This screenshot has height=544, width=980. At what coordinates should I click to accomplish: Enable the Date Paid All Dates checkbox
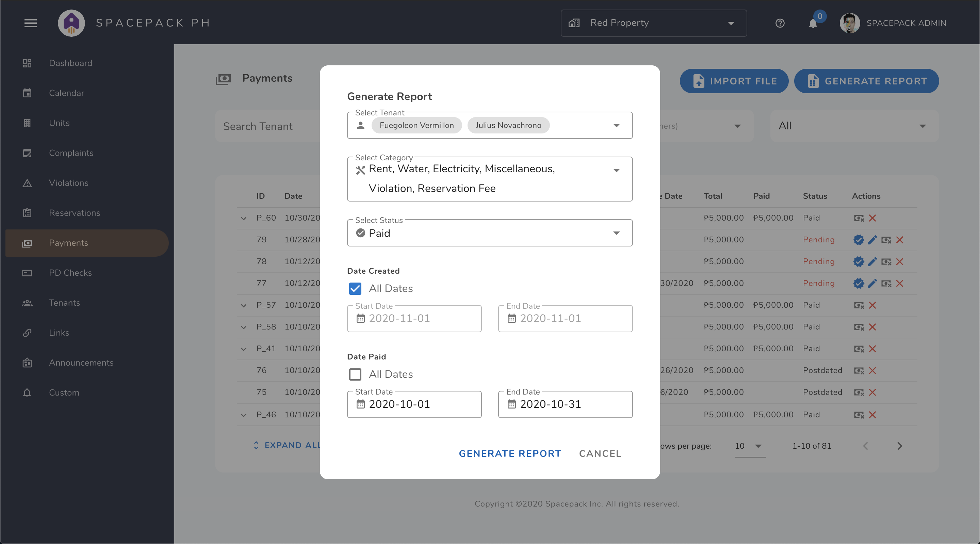tap(355, 374)
